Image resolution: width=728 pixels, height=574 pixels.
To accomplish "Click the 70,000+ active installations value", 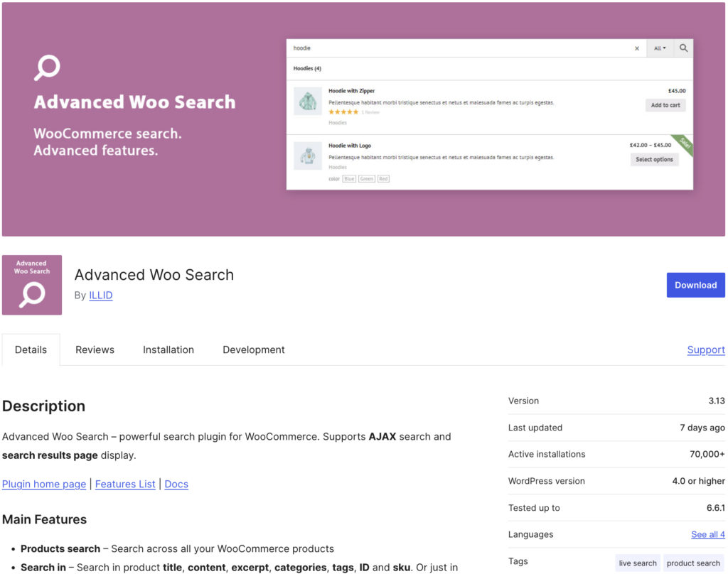I will tap(707, 454).
